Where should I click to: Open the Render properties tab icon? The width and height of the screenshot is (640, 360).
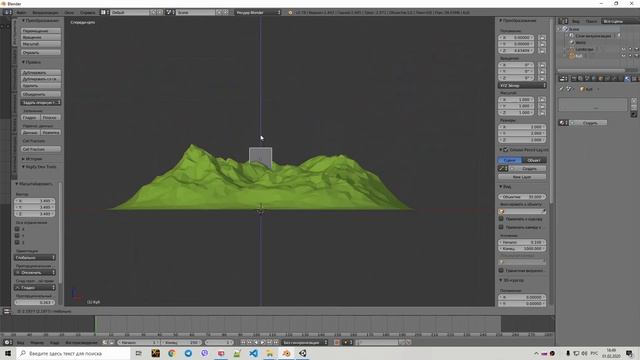click(x=574, y=78)
